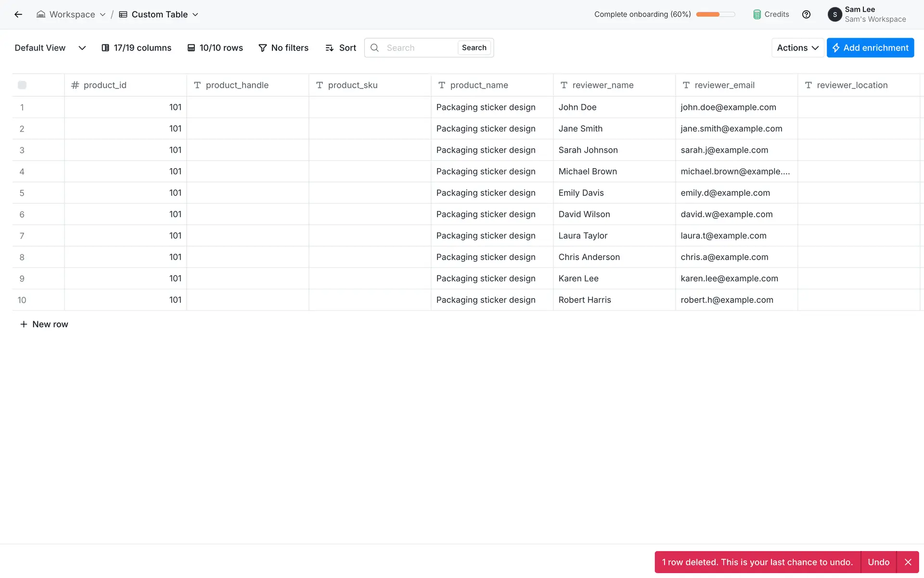
Task: Click the search magnifier icon
Action: click(x=374, y=48)
